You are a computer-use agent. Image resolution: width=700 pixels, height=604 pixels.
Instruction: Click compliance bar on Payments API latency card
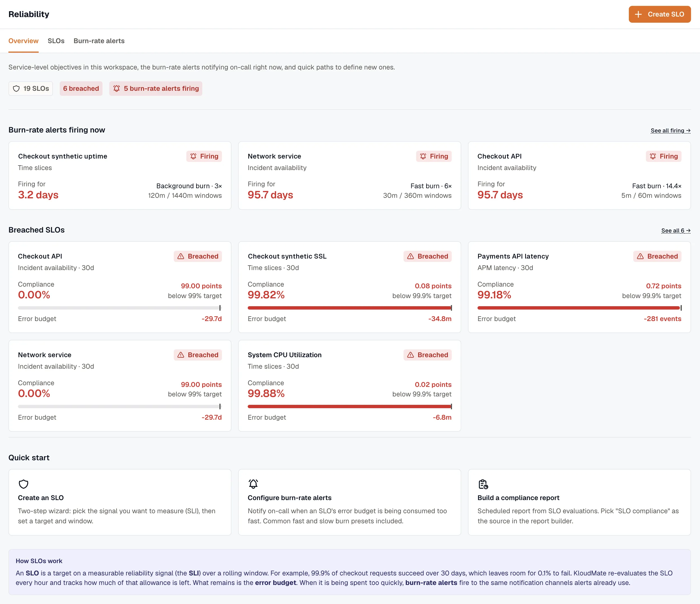pos(580,308)
